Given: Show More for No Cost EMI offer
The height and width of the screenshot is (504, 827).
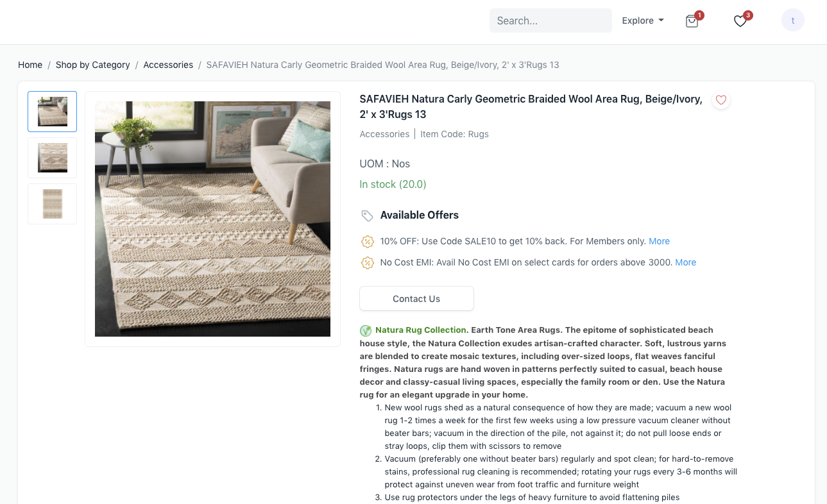Looking at the screenshot, I should tap(685, 262).
